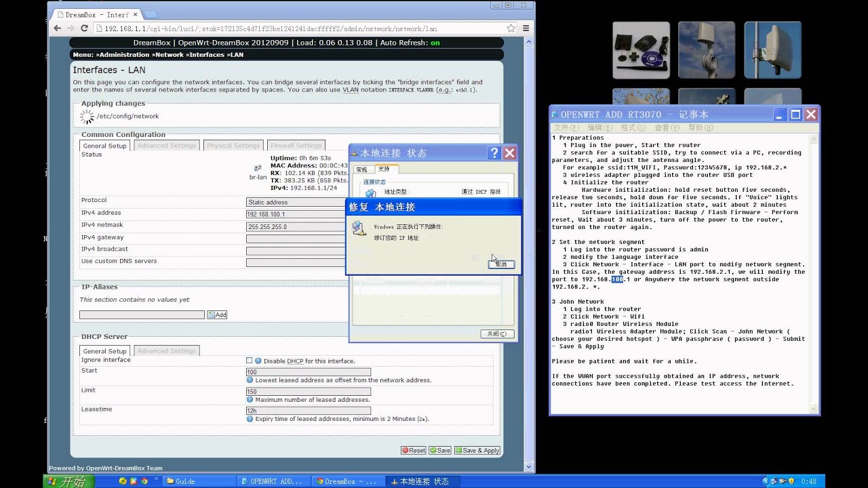Toggle Ignore interface DHCP checkbox
The width and height of the screenshot is (868, 488).
250,361
